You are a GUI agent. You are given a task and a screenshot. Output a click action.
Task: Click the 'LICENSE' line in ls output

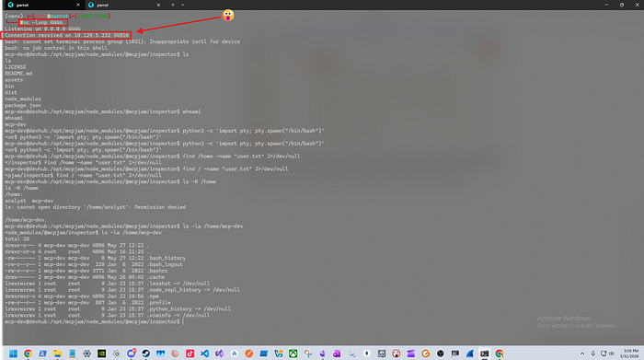pos(16,67)
